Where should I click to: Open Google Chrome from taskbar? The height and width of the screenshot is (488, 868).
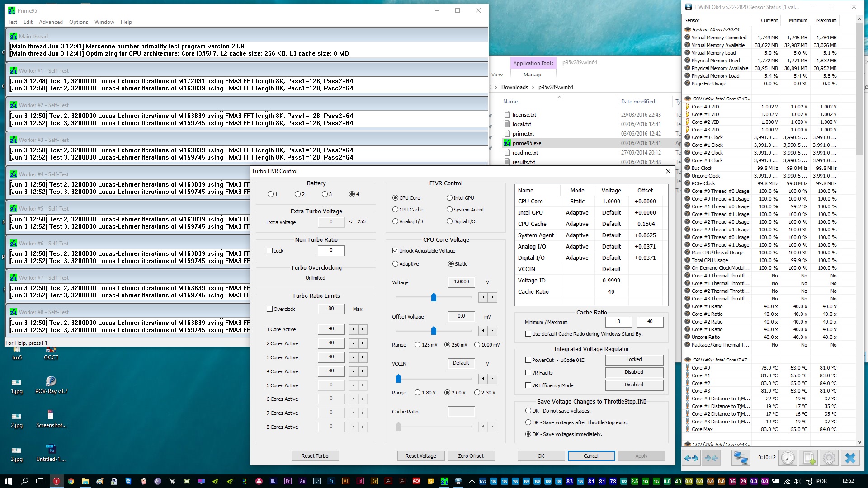click(x=71, y=481)
